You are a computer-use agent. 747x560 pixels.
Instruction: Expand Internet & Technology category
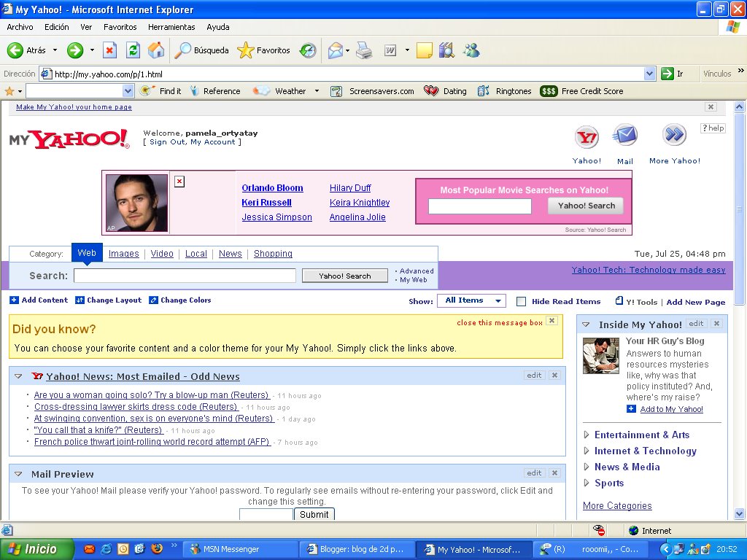coord(587,451)
